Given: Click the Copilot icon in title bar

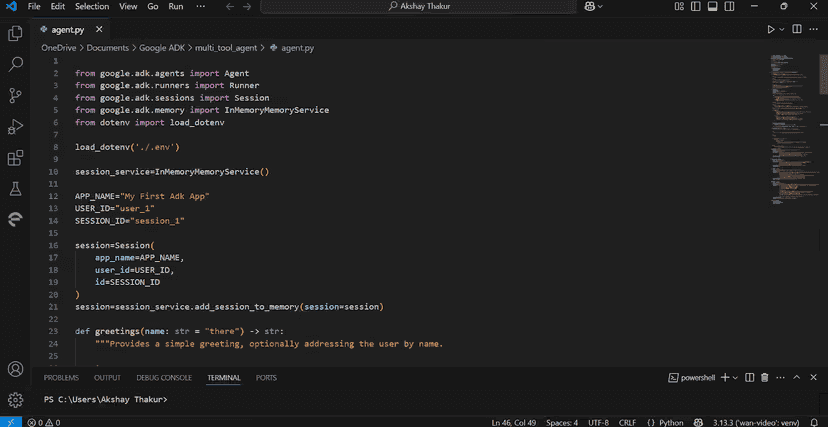Looking at the screenshot, I should [590, 6].
